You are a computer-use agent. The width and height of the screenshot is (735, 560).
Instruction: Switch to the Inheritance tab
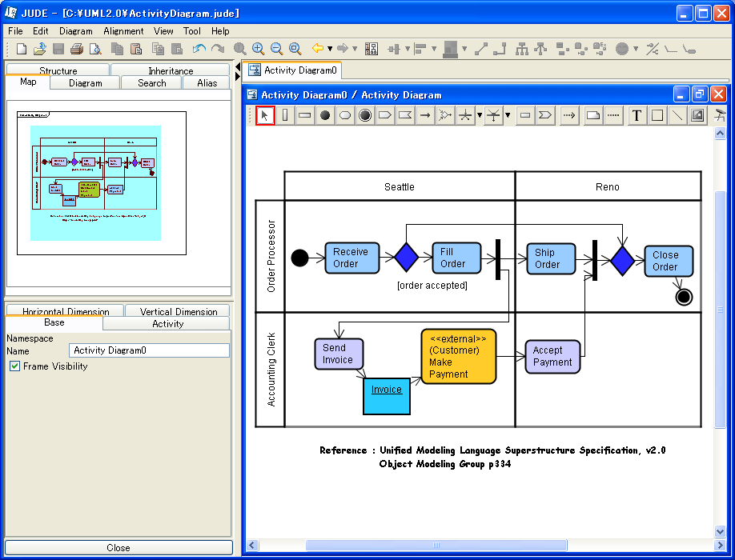(x=171, y=70)
